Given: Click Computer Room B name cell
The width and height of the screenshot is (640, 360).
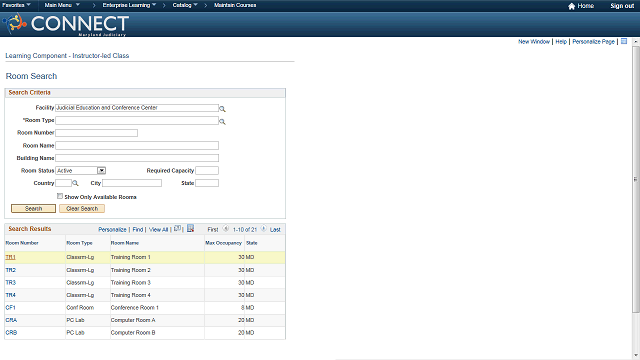Looking at the screenshot, I should point(133,333).
